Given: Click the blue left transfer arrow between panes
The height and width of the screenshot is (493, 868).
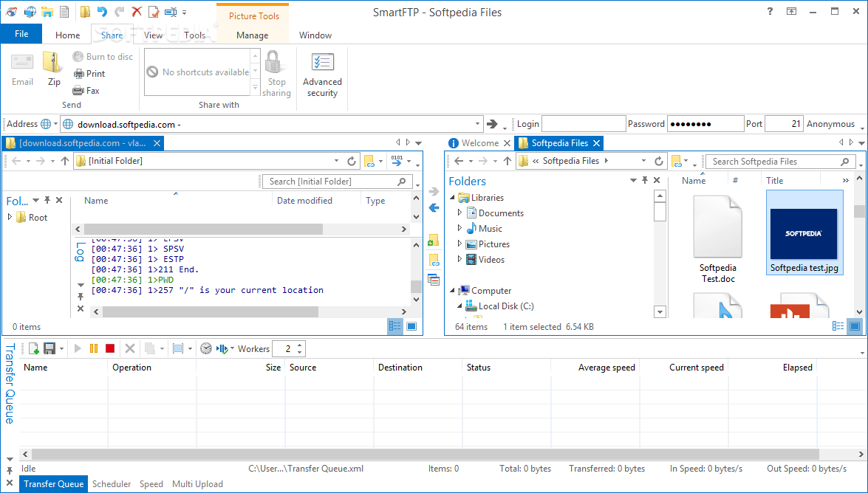Looking at the screenshot, I should click(434, 208).
